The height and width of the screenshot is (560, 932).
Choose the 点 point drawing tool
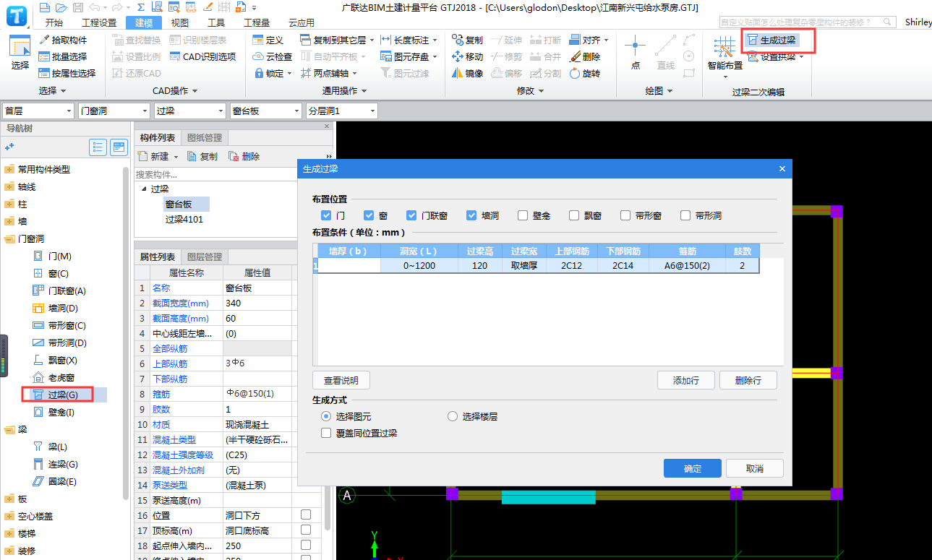635,52
